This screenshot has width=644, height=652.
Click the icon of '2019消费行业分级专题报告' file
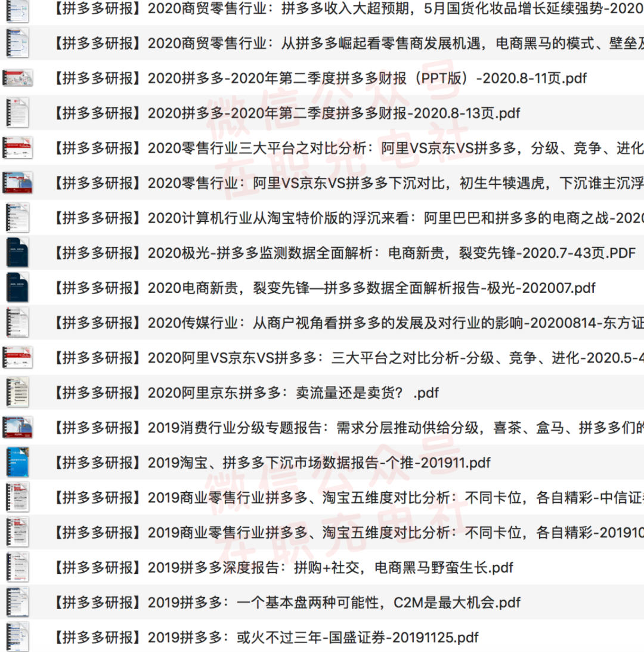coord(17,427)
